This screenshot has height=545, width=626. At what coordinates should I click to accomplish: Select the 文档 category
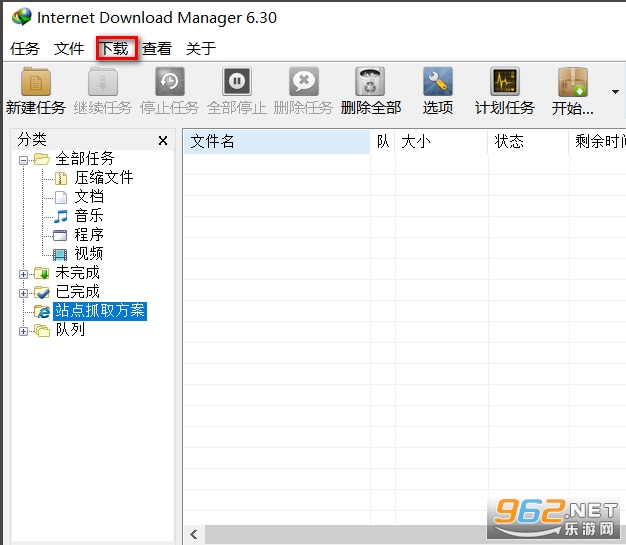tap(89, 196)
